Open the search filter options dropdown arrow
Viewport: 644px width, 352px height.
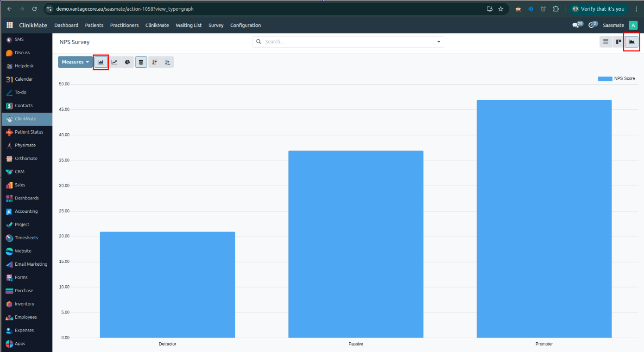click(438, 42)
